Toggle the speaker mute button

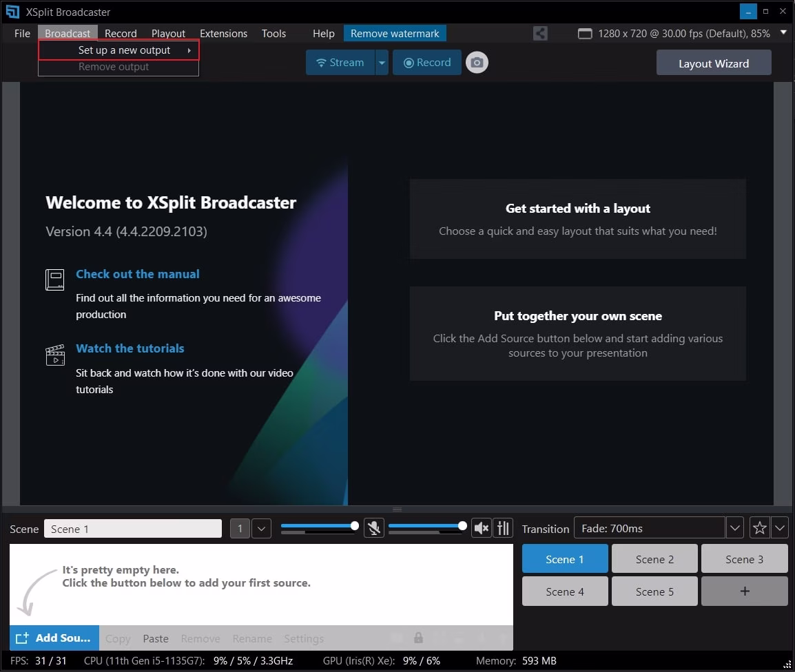(481, 528)
